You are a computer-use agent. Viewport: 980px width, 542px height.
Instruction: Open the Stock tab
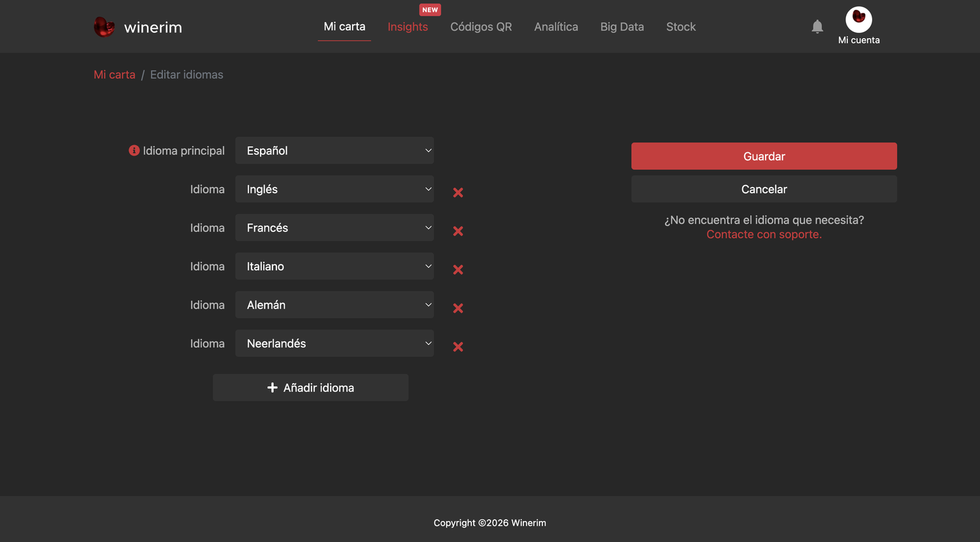(681, 27)
